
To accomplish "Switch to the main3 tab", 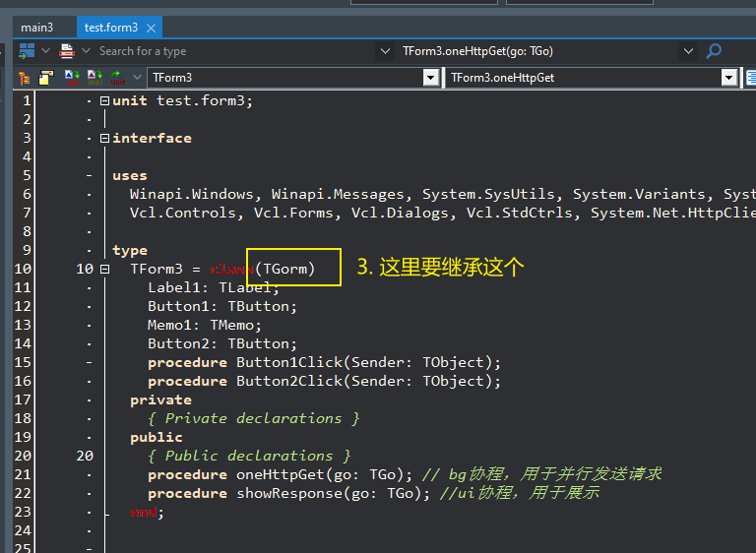I will click(x=37, y=28).
